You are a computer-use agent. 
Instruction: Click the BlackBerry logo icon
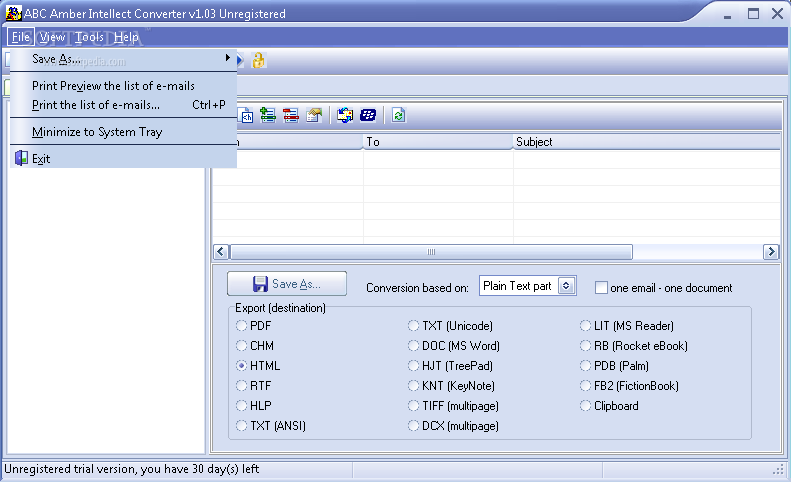pos(368,116)
